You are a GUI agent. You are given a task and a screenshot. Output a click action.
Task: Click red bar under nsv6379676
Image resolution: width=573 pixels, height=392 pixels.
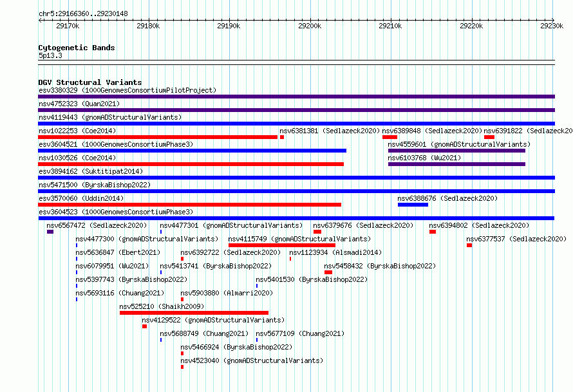[x=317, y=232]
